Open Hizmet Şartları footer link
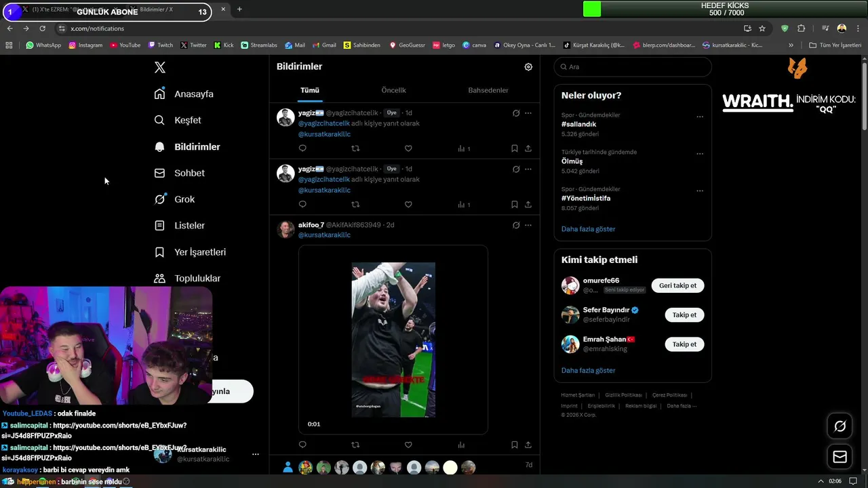This screenshot has height=488, width=868. [x=578, y=395]
